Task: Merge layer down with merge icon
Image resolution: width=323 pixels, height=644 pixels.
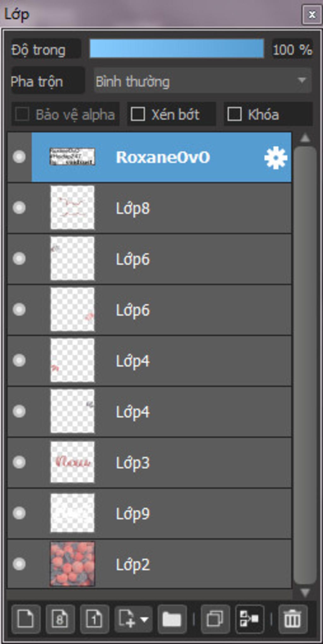Action: click(x=250, y=619)
